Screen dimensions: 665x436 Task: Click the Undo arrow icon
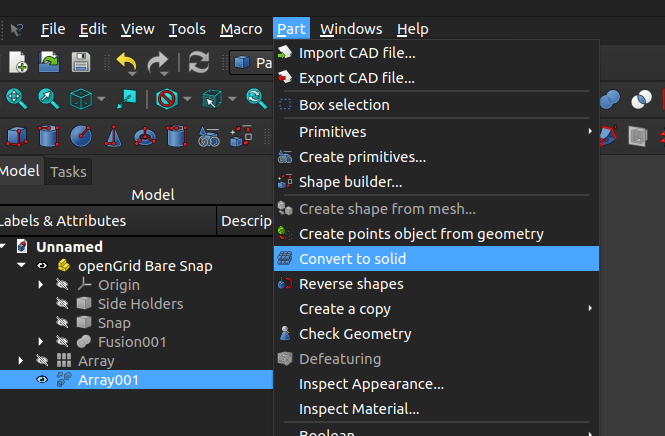tap(126, 62)
